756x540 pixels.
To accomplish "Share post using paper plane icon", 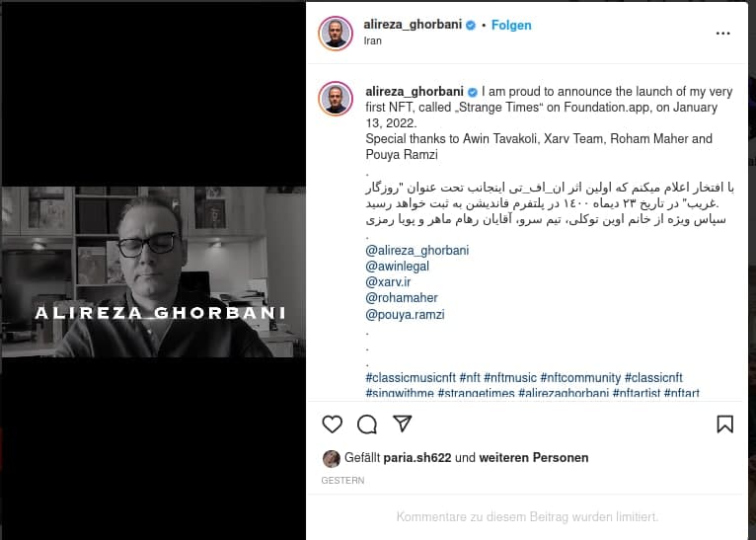I will tap(402, 424).
